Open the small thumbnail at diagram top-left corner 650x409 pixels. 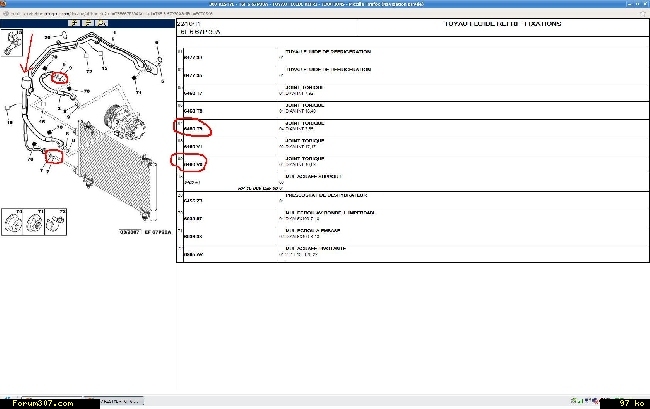pyautogui.click(x=12, y=43)
